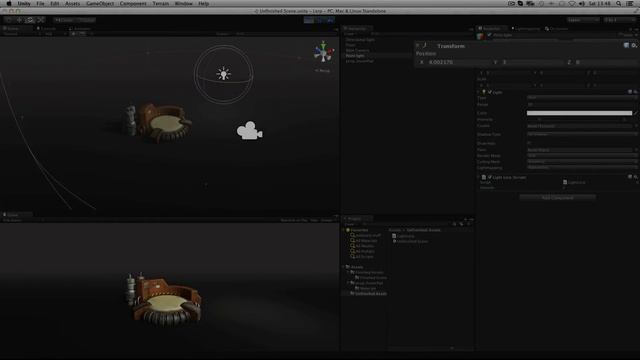Select Main Camera in Hierarchy
The image size is (640, 360).
(x=358, y=50)
